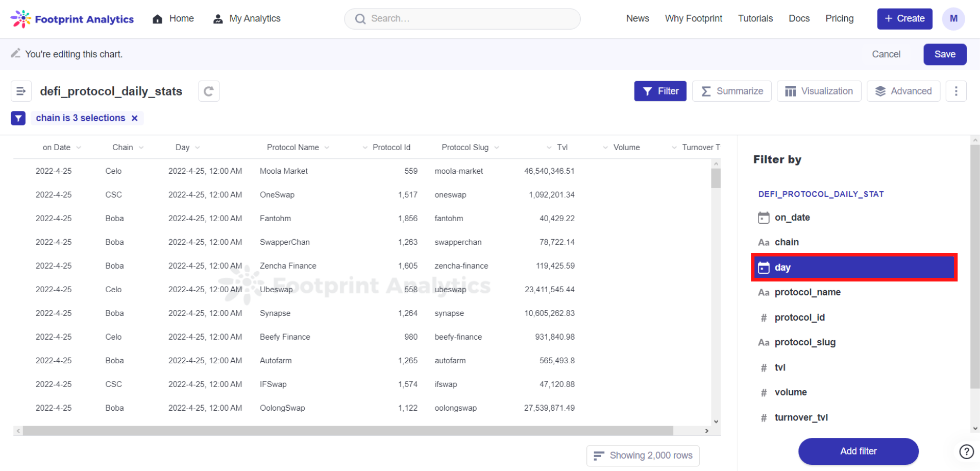
Task: Focus the Search input field
Action: [x=462, y=19]
